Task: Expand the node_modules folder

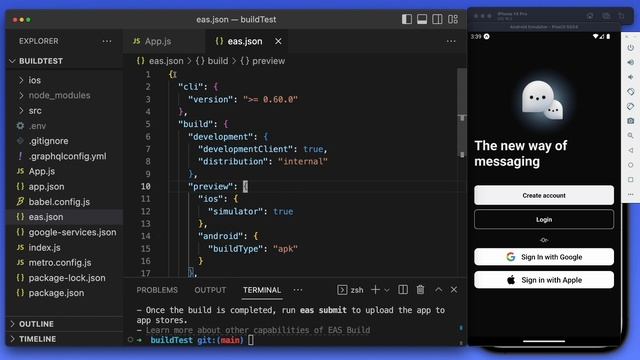Action: pyautogui.click(x=59, y=95)
